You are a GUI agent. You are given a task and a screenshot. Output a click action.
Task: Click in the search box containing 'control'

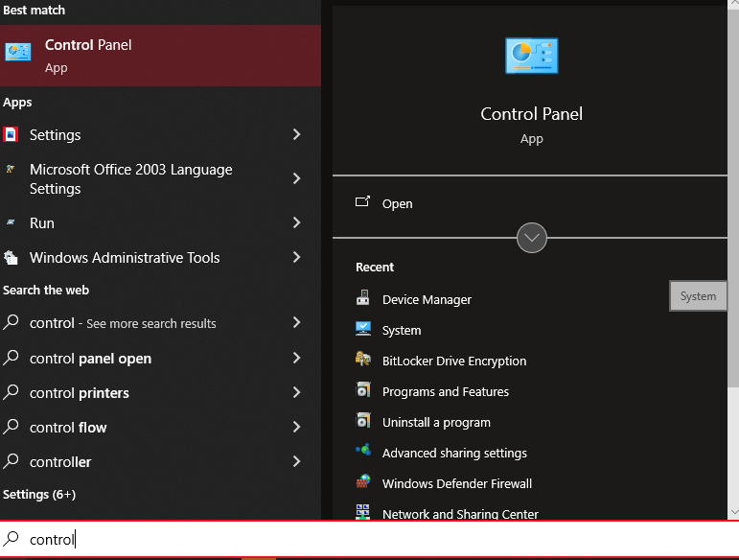pyautogui.click(x=370, y=539)
